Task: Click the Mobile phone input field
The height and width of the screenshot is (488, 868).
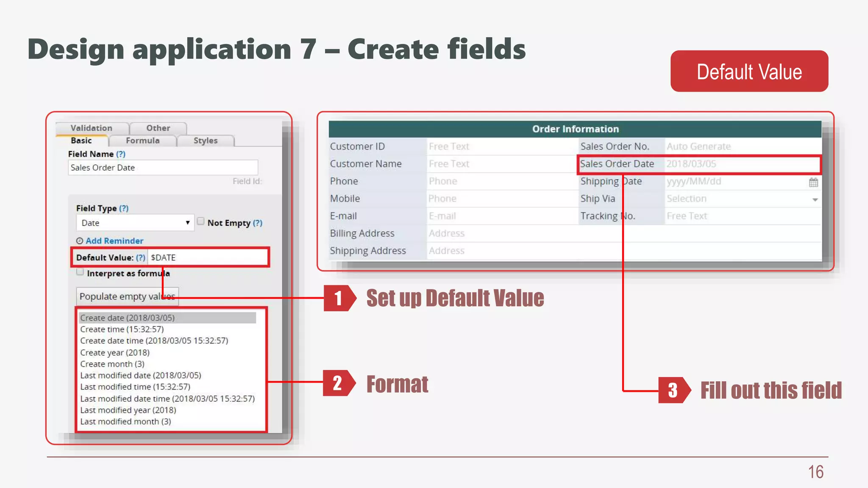Action: click(502, 199)
